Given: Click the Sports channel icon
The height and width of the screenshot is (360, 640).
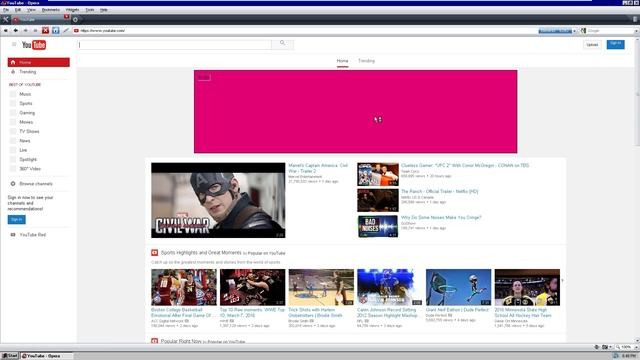Looking at the screenshot, I should pos(13,103).
